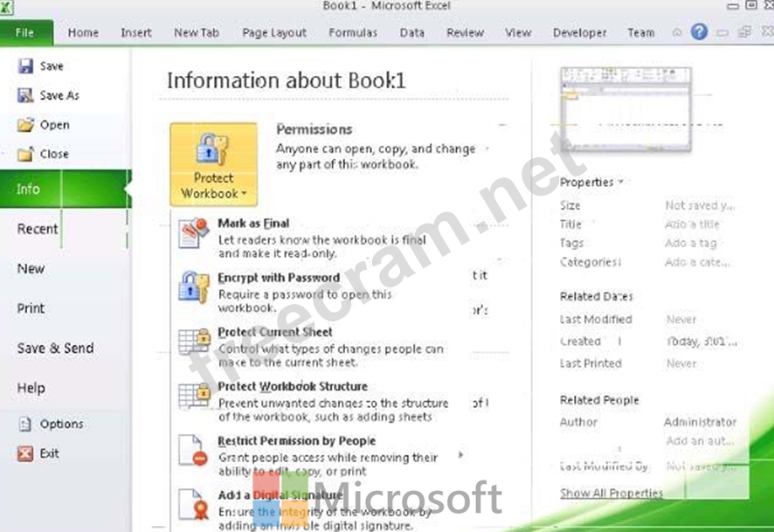This screenshot has height=532, width=774.
Task: Click the 'Not saved yet' size value
Action: coord(700,205)
